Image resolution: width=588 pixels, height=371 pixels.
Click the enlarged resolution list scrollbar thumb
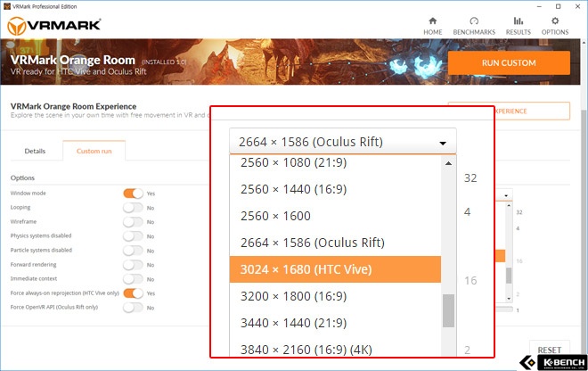pos(448,310)
